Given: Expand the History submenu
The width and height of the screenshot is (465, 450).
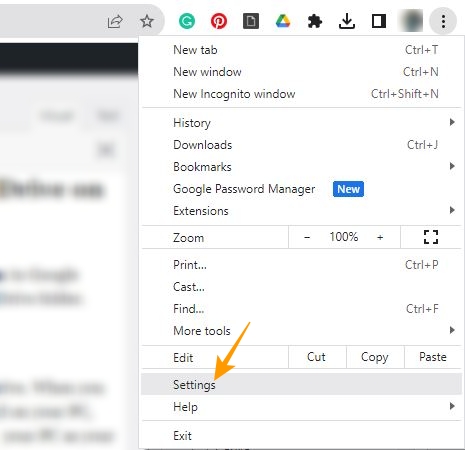Looking at the screenshot, I should [301, 123].
